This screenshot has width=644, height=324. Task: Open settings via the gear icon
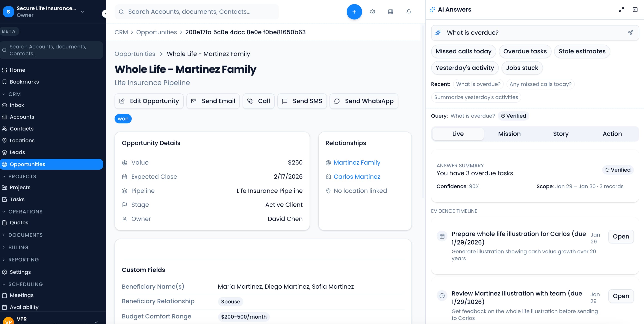(372, 12)
